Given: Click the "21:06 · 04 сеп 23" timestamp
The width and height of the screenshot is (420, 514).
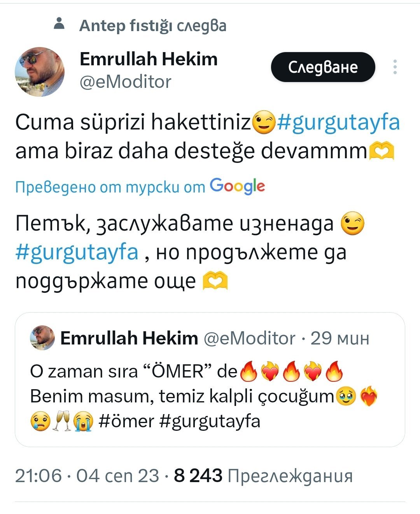Looking at the screenshot, I should [x=87, y=476].
